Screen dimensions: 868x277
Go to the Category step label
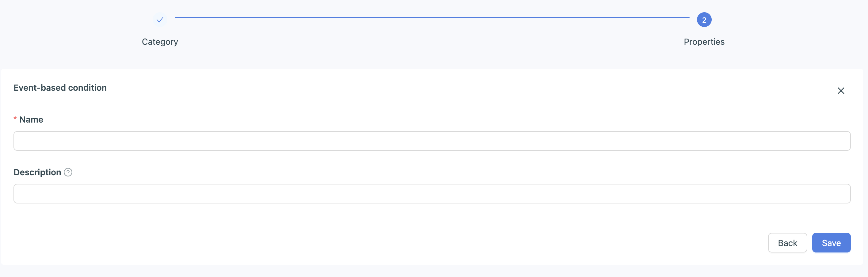160,42
